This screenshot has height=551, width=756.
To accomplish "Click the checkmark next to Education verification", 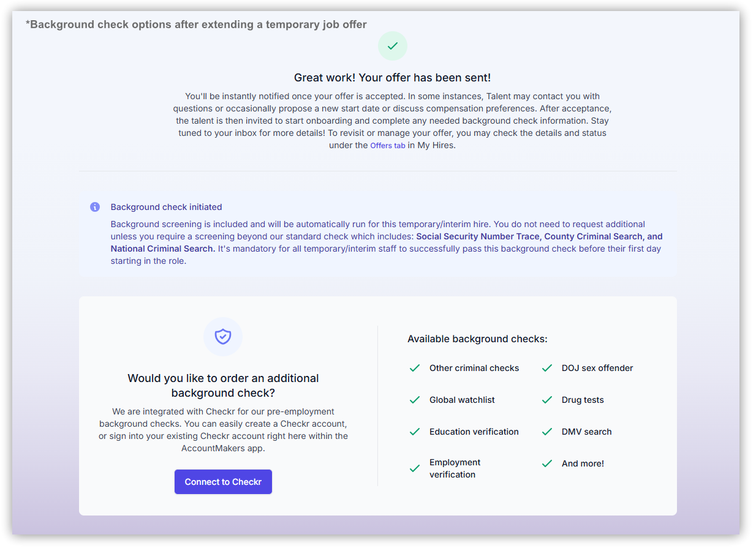I will pyautogui.click(x=415, y=432).
